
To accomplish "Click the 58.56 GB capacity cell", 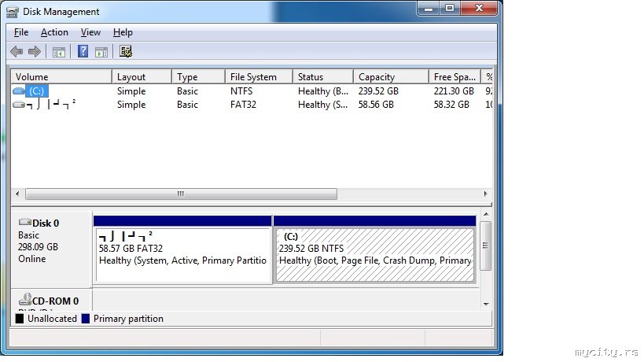I will [376, 105].
